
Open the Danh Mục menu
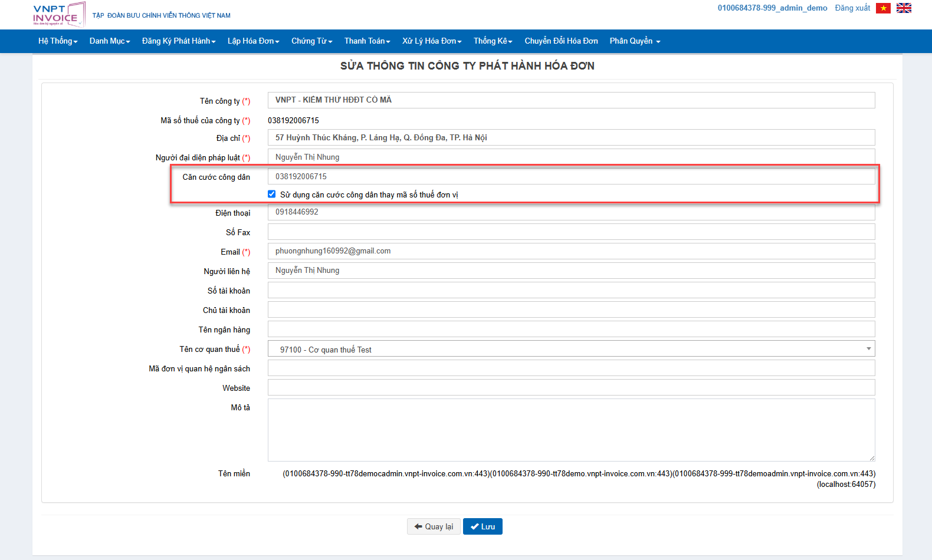(x=110, y=41)
